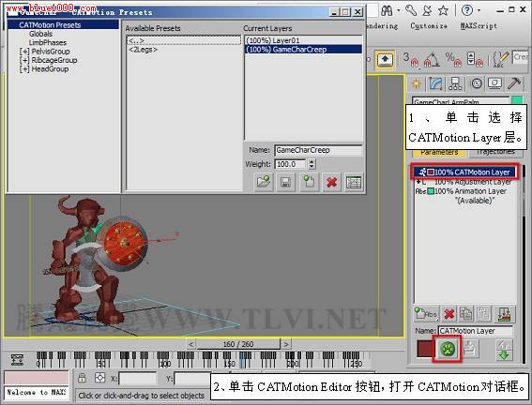Screen dimensions: 532x405
Task: Click the CATMotion Layer name field
Action: [476, 331]
